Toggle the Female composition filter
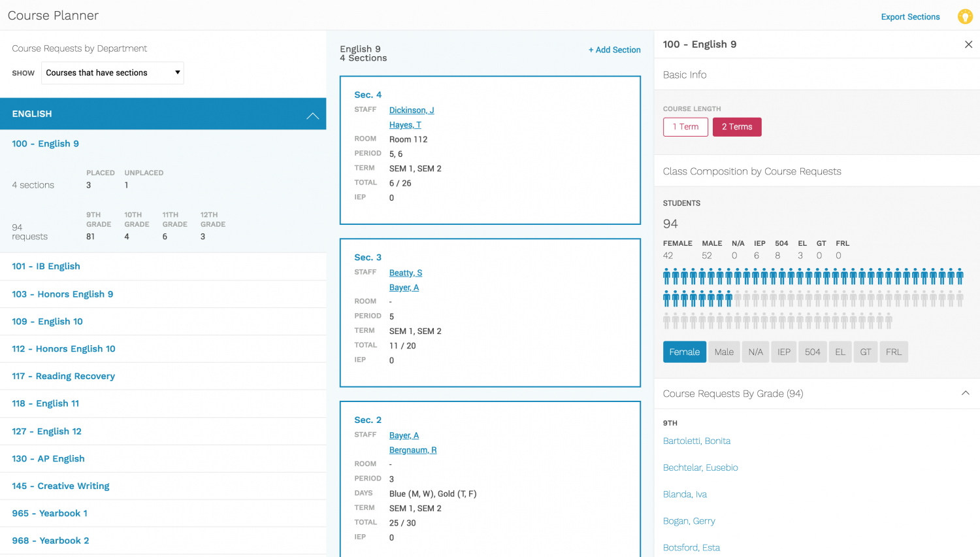Viewport: 980px width, 557px height. pyautogui.click(x=684, y=352)
